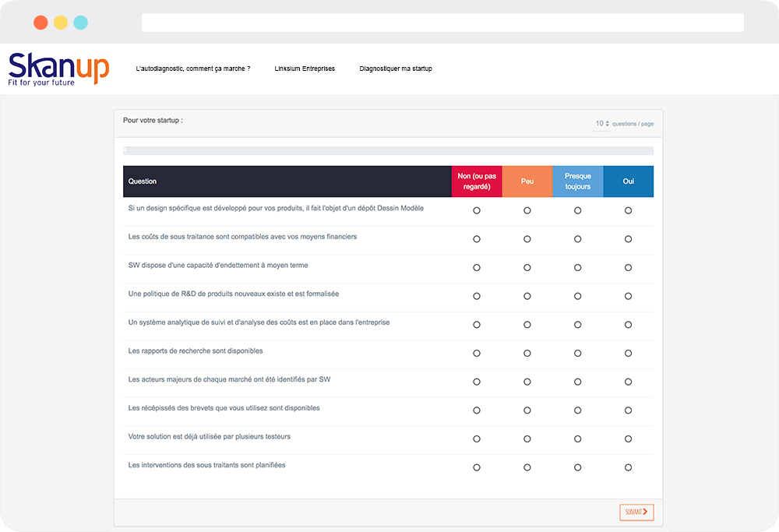Select Peu for acteurs majeurs de chaque marché
Image resolution: width=779 pixels, height=532 pixels.
(527, 382)
